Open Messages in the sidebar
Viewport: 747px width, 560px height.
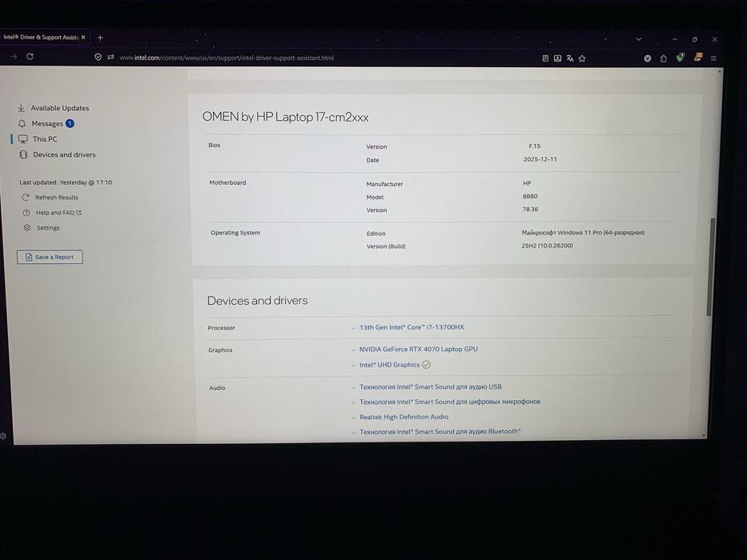(46, 124)
